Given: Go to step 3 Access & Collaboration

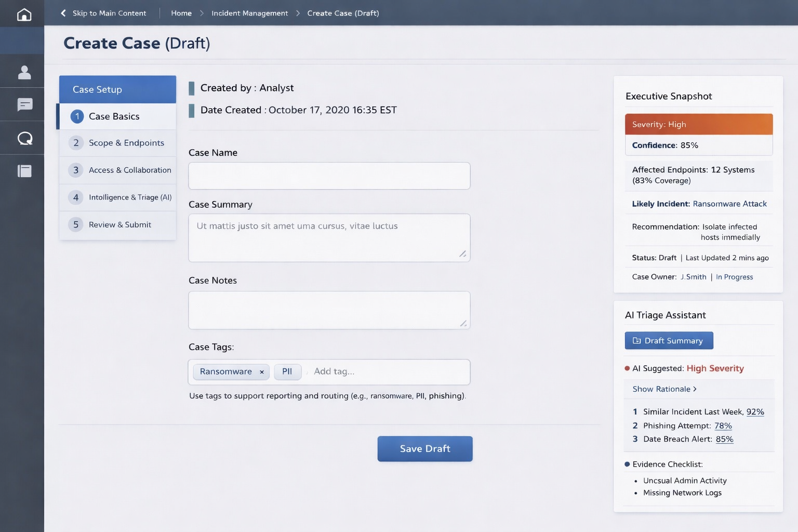Looking at the screenshot, I should [129, 170].
